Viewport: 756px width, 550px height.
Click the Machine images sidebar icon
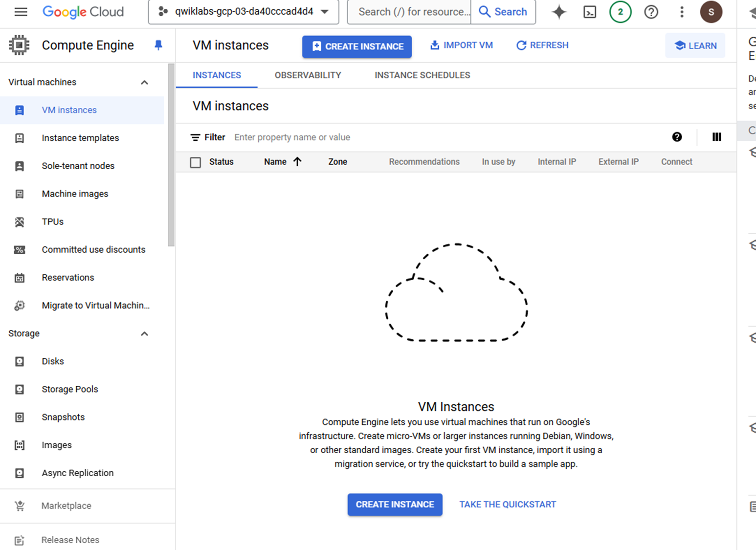(x=20, y=194)
